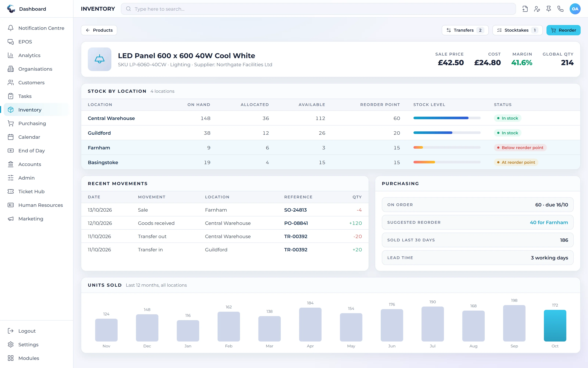Open the Calendar icon in sidebar
588x368 pixels.
pyautogui.click(x=11, y=137)
